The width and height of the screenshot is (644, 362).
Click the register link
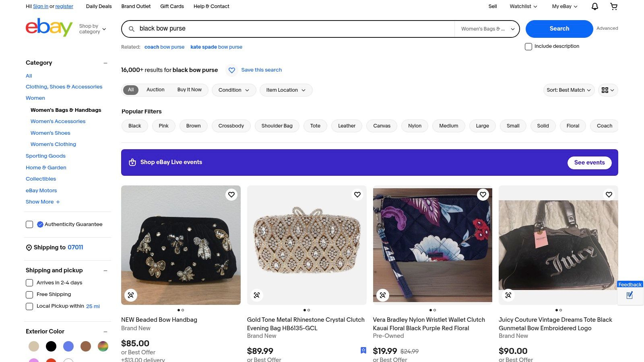64,6
